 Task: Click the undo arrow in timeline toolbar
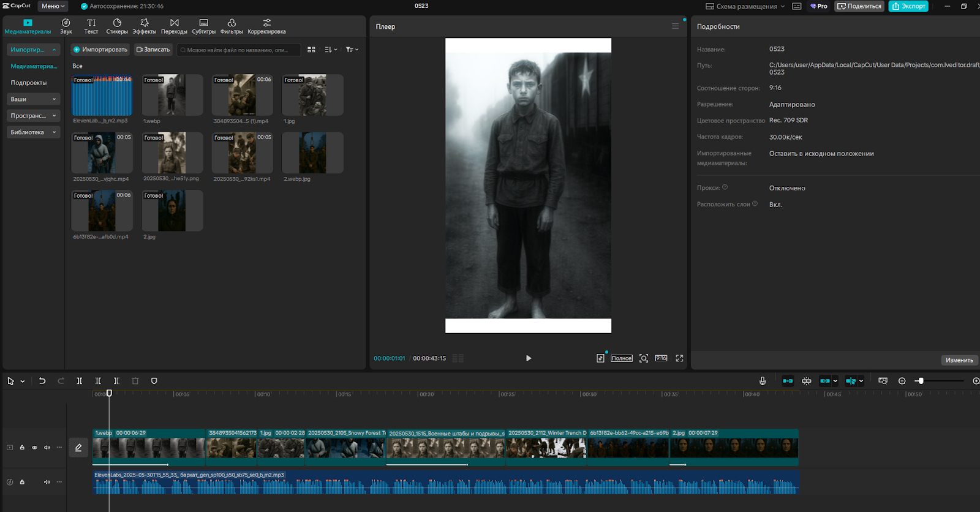click(42, 381)
